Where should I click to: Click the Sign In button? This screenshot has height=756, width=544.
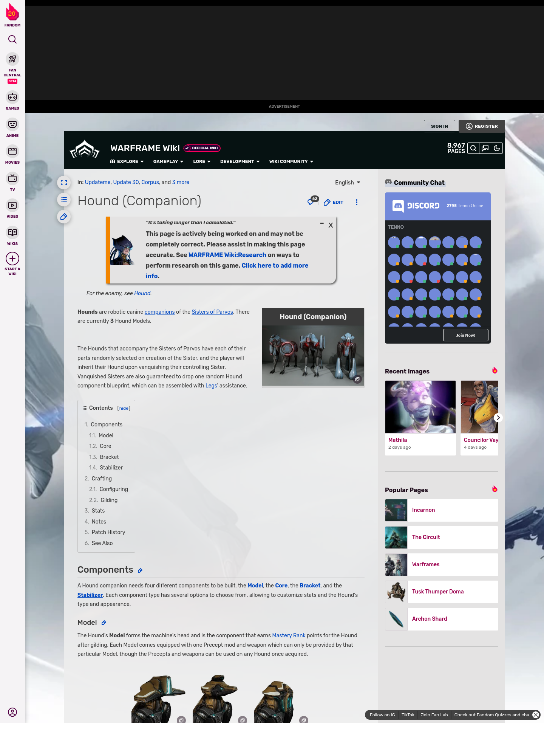tap(439, 126)
